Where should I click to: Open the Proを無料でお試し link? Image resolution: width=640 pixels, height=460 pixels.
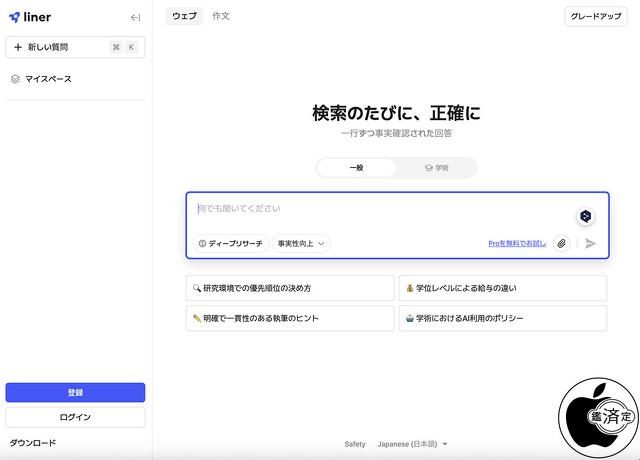click(x=517, y=243)
